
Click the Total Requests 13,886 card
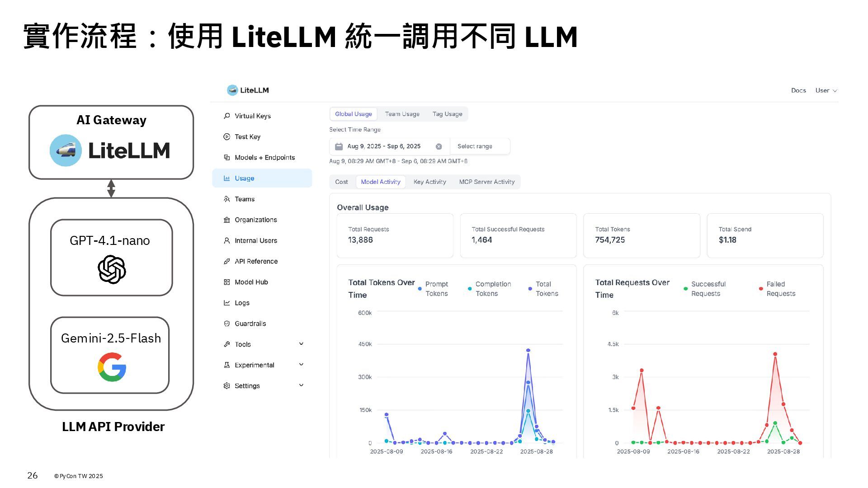click(395, 235)
